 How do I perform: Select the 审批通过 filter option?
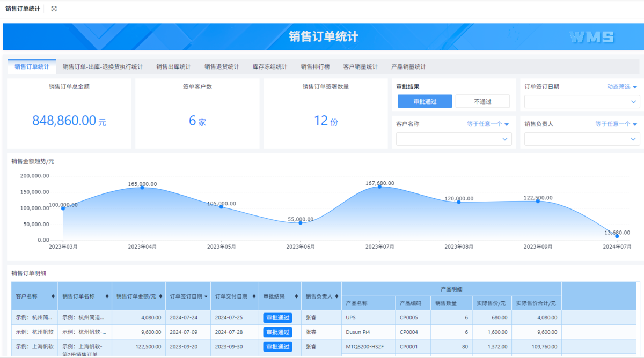[425, 101]
